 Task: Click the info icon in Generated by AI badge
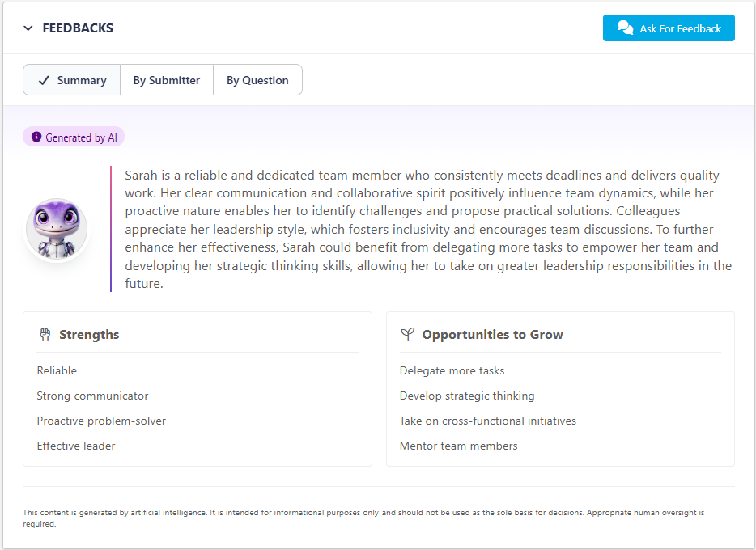point(36,137)
